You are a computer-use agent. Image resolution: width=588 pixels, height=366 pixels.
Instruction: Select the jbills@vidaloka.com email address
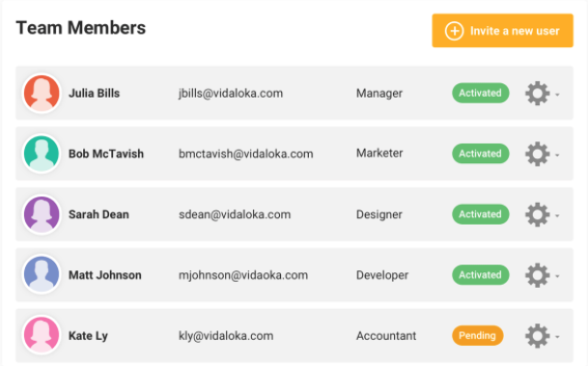click(231, 94)
